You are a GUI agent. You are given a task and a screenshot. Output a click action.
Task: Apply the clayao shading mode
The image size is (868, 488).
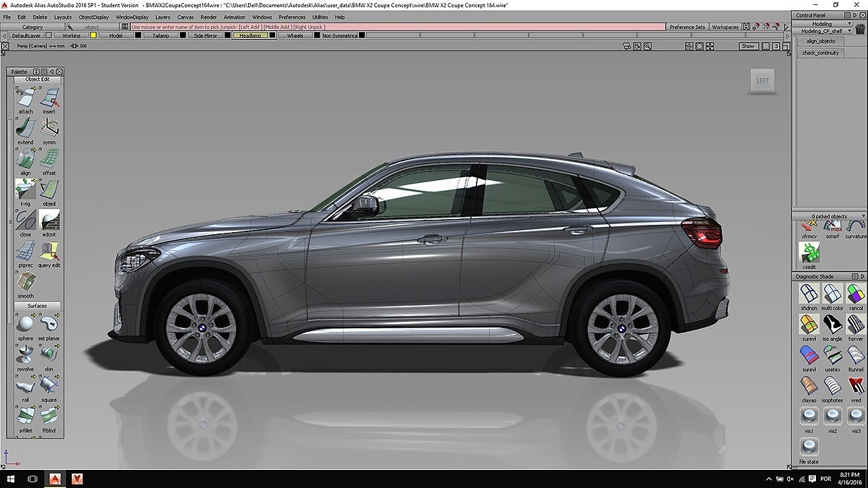(809, 385)
